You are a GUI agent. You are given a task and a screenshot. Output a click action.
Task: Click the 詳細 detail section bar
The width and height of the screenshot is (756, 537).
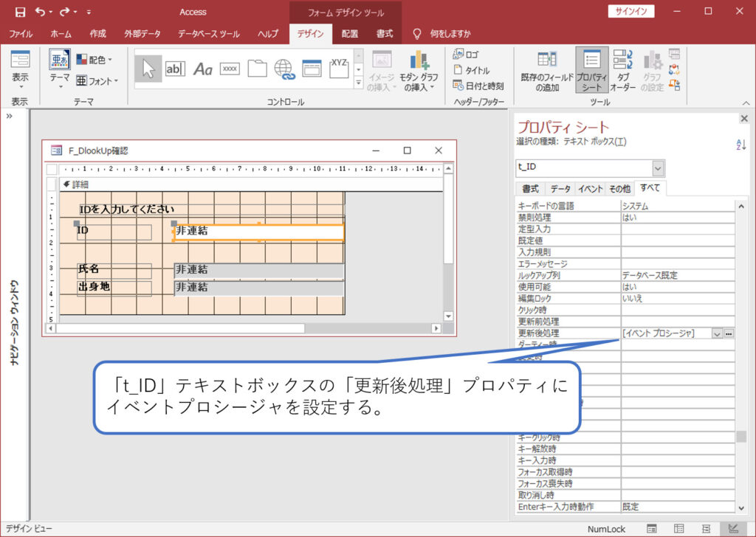pos(251,184)
